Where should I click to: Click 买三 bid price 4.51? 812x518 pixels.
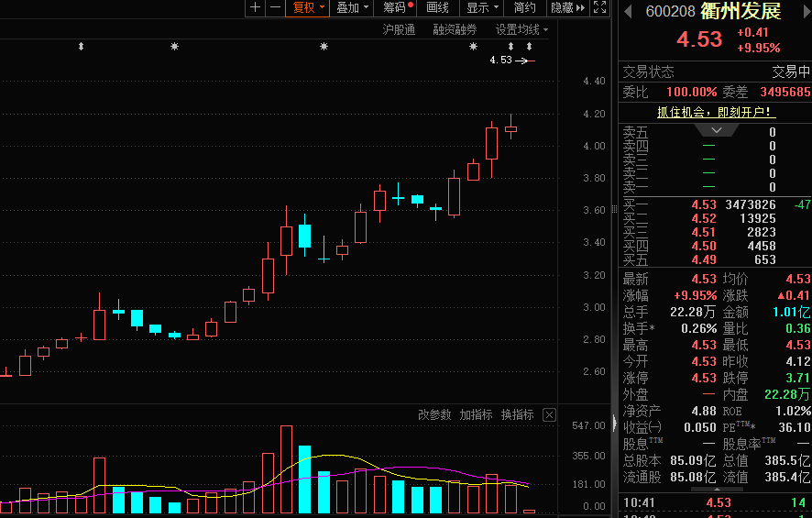coord(704,232)
